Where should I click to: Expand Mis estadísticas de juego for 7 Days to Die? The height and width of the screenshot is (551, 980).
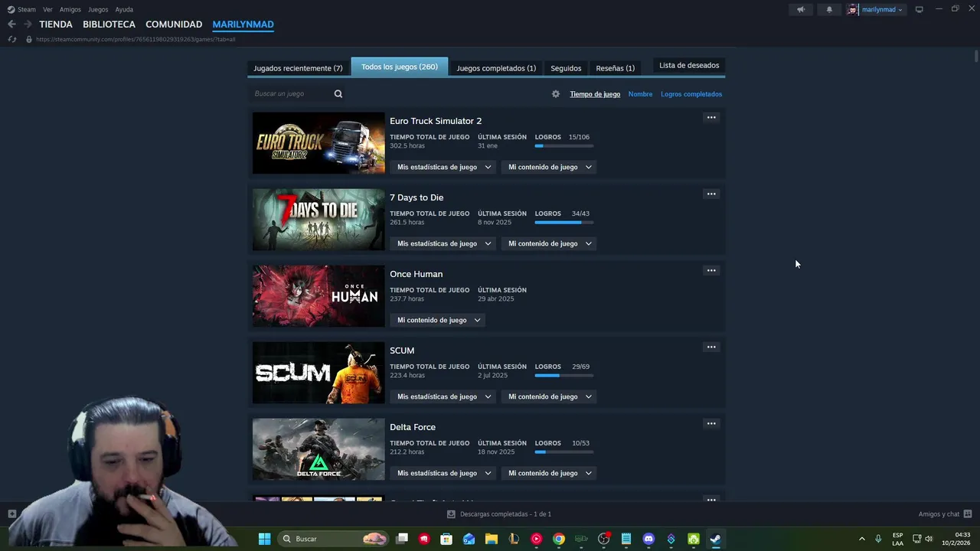pyautogui.click(x=443, y=243)
